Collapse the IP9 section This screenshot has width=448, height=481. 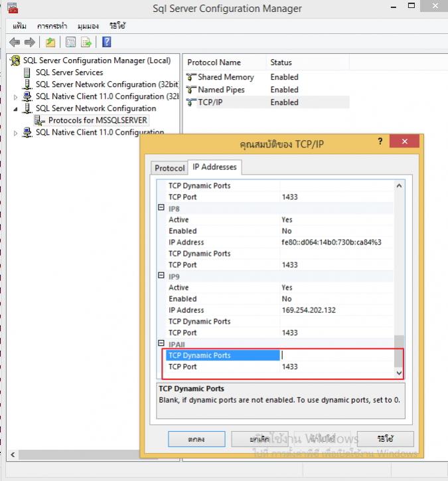click(x=161, y=276)
